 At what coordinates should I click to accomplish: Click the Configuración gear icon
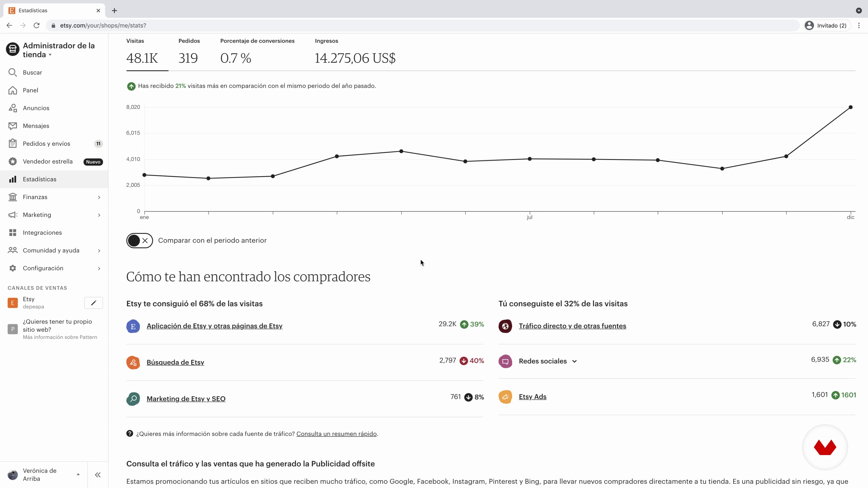12,268
